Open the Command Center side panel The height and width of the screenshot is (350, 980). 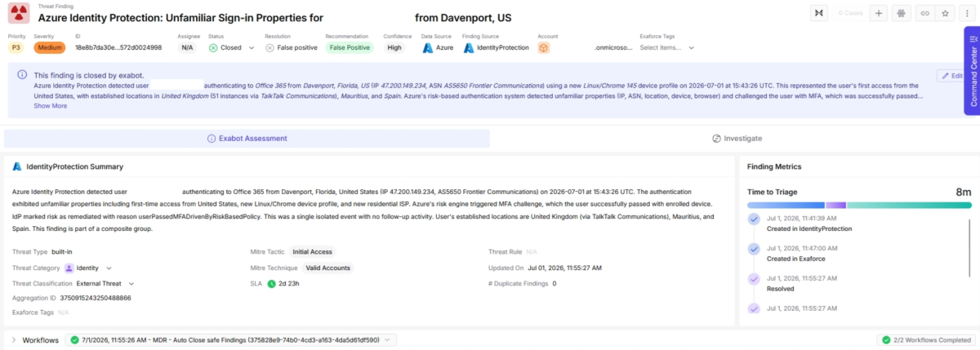972,70
